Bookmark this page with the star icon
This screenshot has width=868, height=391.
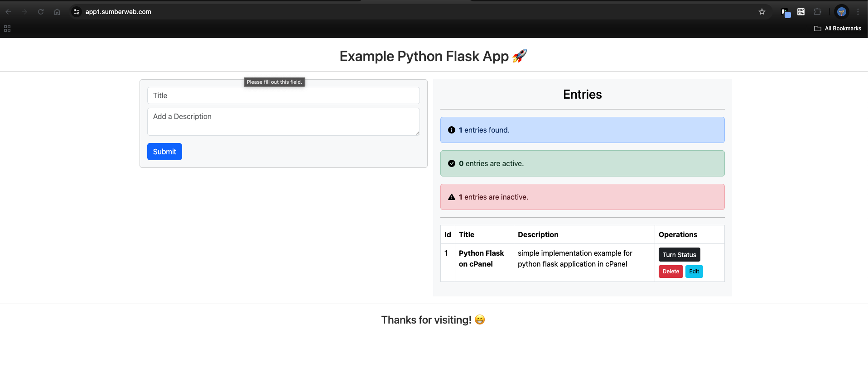(762, 12)
